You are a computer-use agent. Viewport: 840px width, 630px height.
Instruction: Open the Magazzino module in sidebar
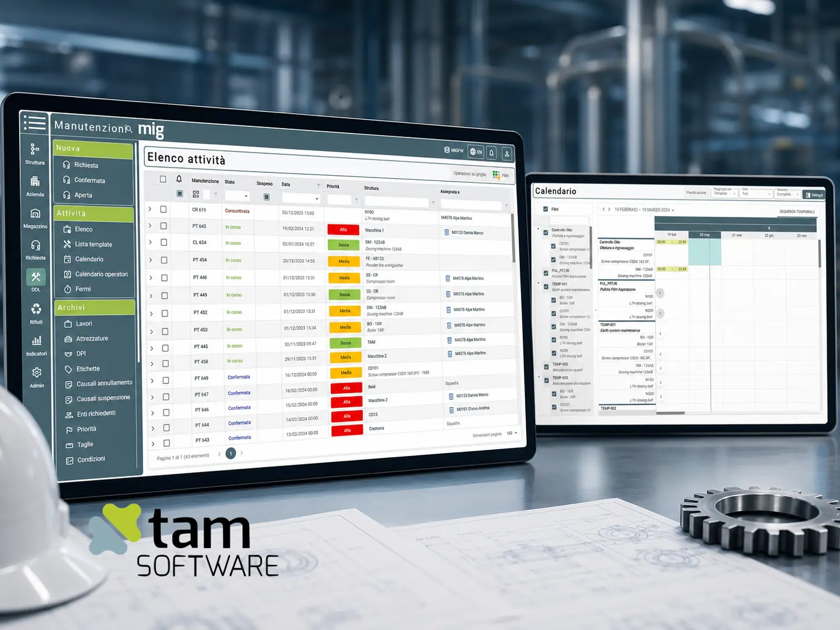pyautogui.click(x=35, y=218)
